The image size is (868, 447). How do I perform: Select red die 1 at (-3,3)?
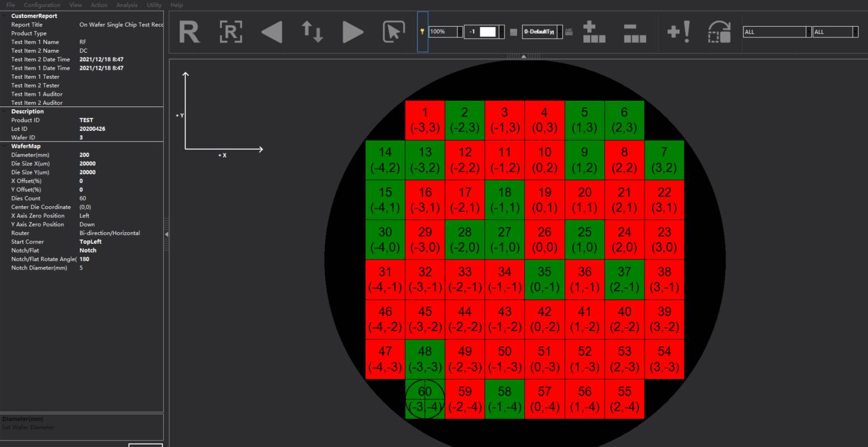tap(425, 120)
